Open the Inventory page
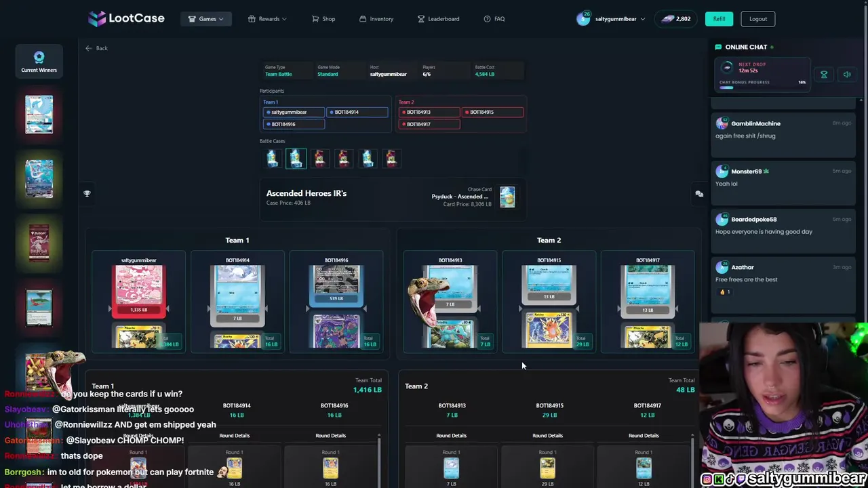 [x=376, y=19]
